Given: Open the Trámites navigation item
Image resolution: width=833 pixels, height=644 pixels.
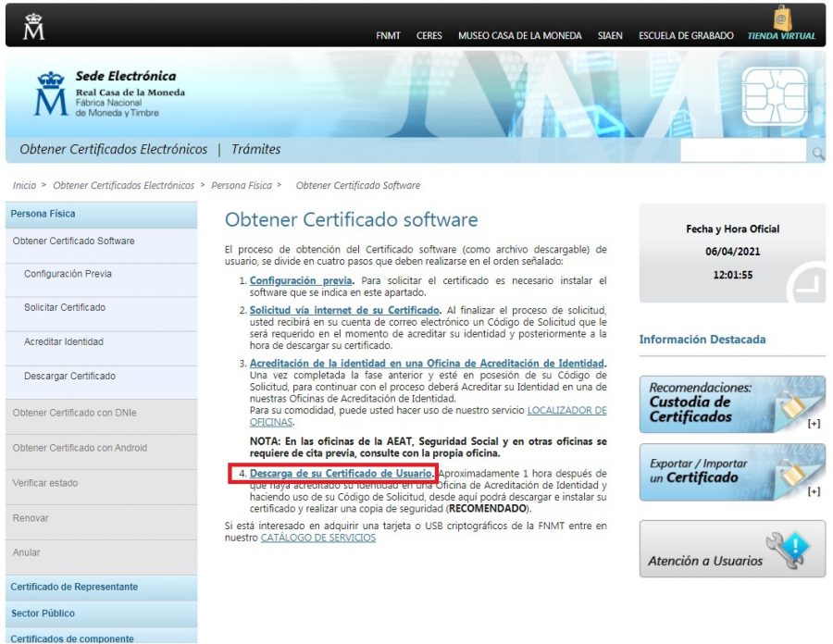Looking at the screenshot, I should pyautogui.click(x=256, y=149).
